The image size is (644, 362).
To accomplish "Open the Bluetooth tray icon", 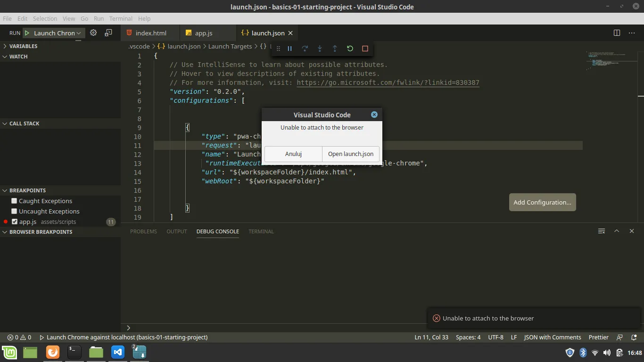I will [x=583, y=353].
